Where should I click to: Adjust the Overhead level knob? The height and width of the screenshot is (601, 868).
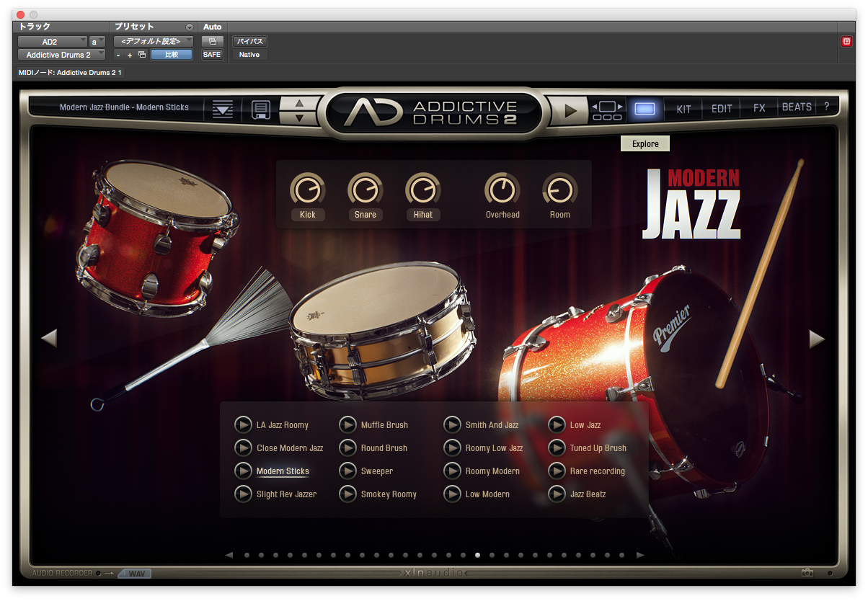click(502, 190)
